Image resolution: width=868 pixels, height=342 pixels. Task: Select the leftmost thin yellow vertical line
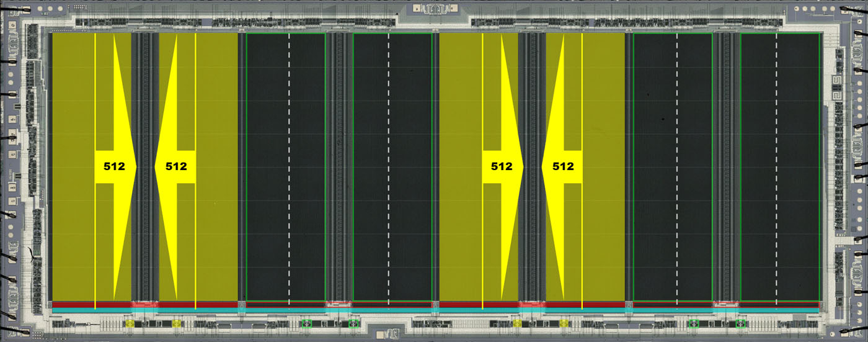tap(95, 93)
